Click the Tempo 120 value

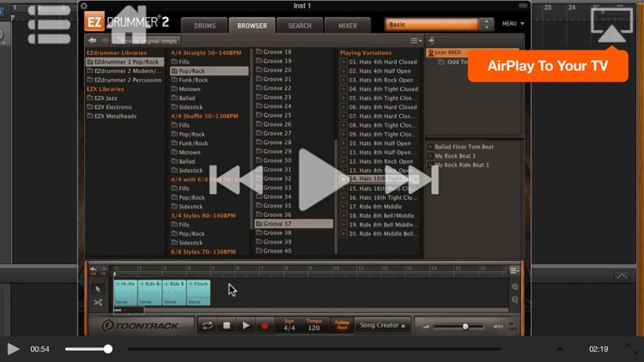click(x=313, y=328)
